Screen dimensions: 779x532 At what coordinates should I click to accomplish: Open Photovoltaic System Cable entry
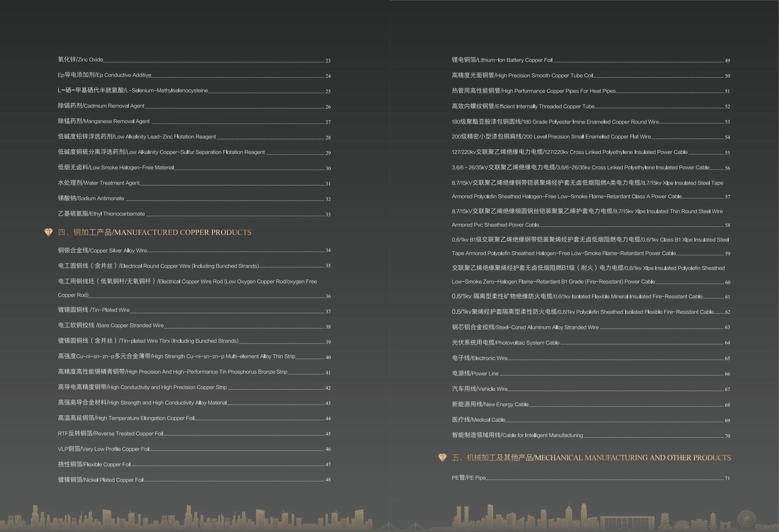point(506,343)
